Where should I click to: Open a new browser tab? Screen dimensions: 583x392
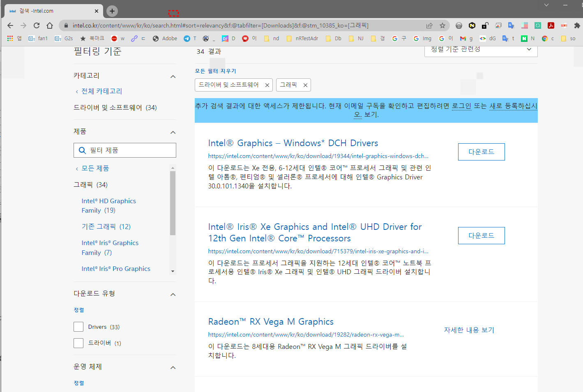pos(112,11)
